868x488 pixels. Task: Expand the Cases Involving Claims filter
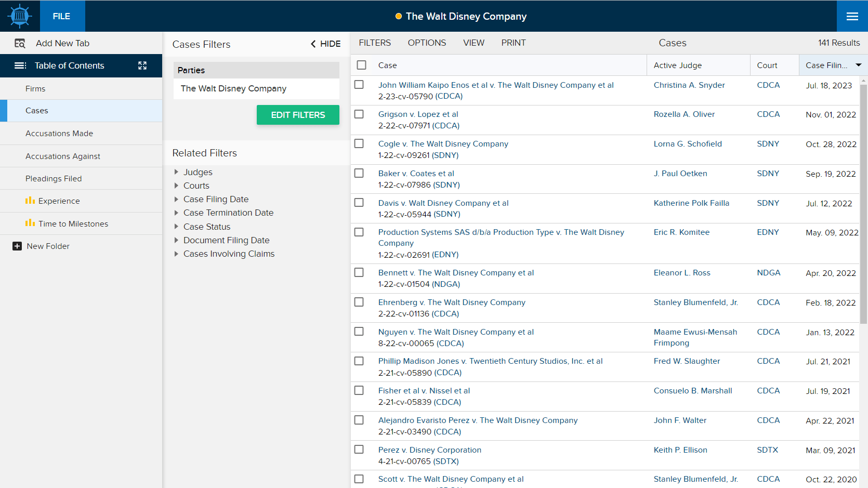[177, 254]
